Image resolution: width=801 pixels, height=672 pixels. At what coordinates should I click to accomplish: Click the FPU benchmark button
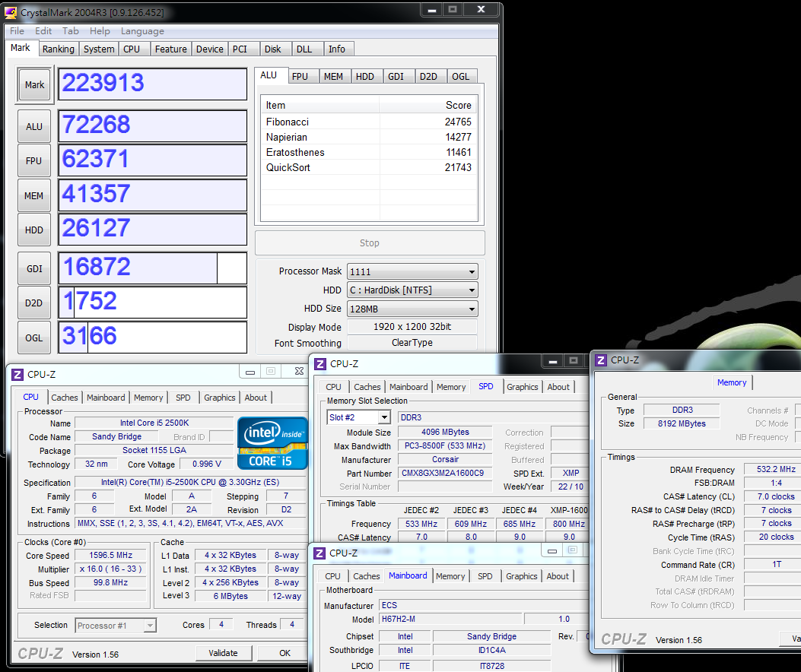tap(34, 161)
